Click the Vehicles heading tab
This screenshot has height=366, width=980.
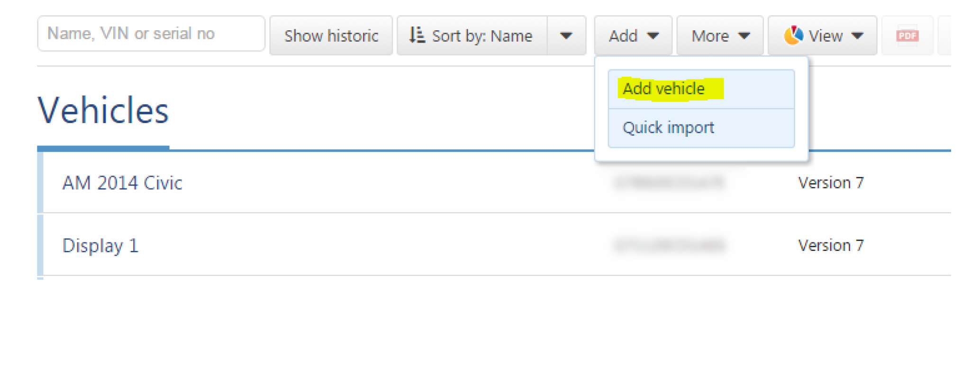point(103,111)
